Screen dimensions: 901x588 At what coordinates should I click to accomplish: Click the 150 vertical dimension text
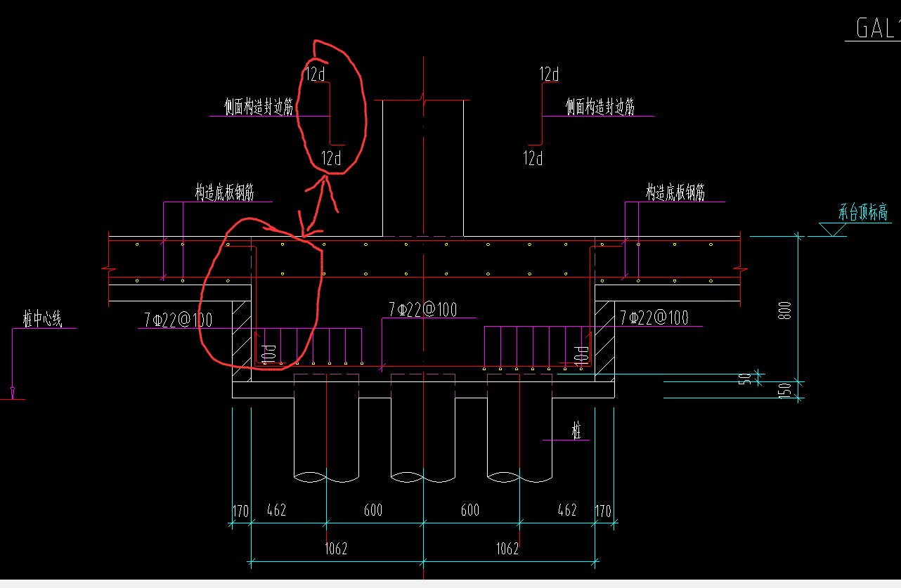tap(785, 389)
